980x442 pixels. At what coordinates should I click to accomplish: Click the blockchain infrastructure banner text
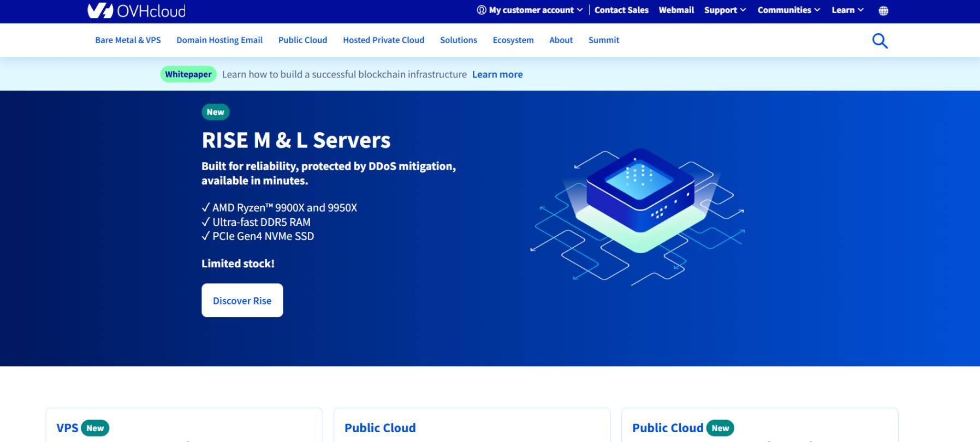345,74
